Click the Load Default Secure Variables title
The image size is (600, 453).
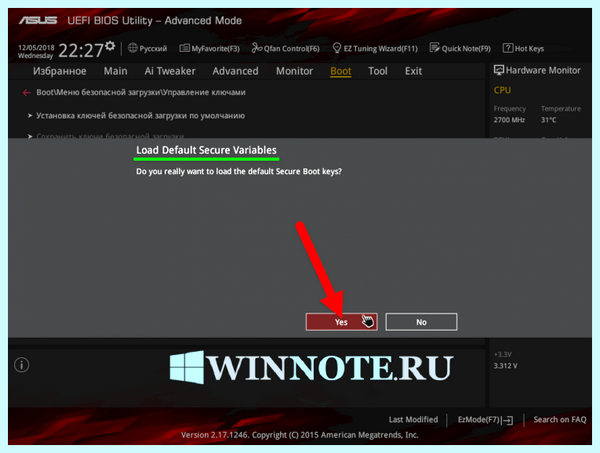(206, 150)
